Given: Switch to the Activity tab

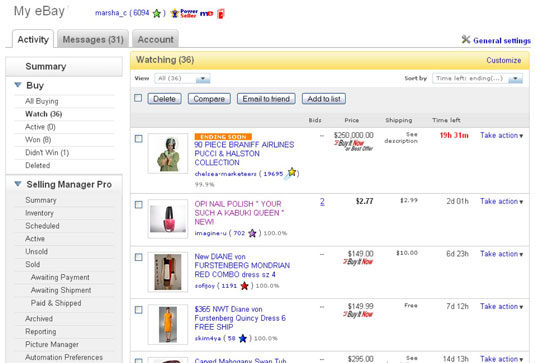Looking at the screenshot, I should coord(33,39).
